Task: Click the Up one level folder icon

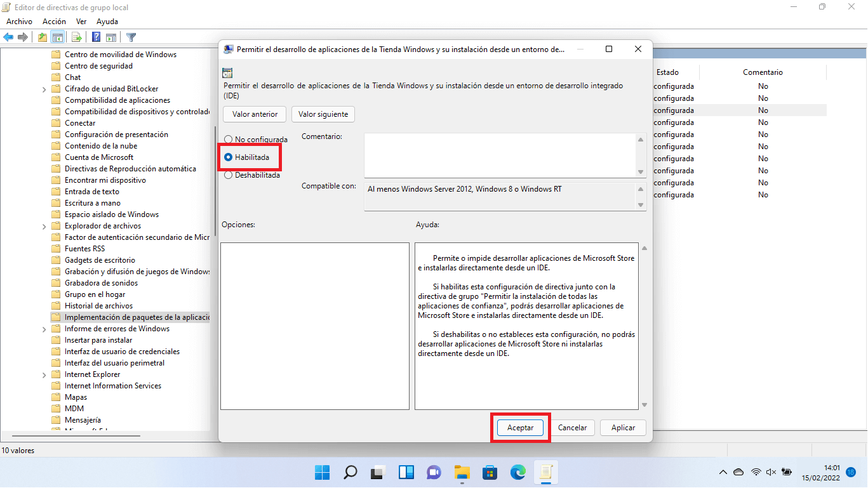Action: [x=42, y=37]
